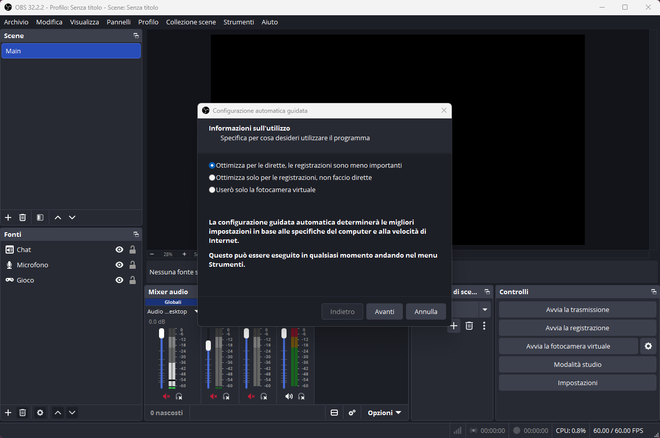Hide the Chat source with eye icon

click(x=120, y=250)
